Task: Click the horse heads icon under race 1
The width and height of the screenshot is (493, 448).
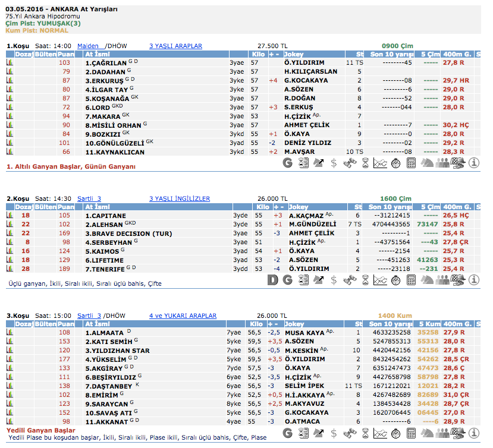Action: pos(428,163)
